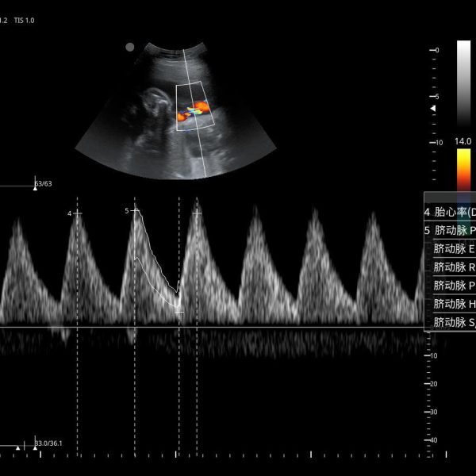This screenshot has width=476, height=476.
Task: Select the 脐动脉 E measurement row
Action: 452,248
